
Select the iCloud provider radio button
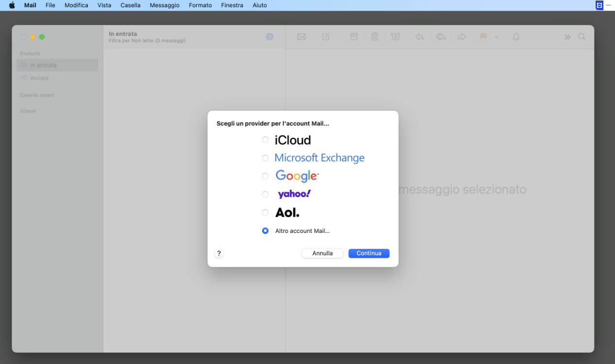265,140
